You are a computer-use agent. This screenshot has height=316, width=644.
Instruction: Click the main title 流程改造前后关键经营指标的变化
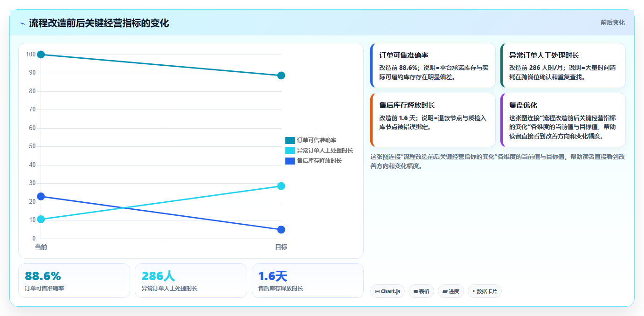[99, 23]
